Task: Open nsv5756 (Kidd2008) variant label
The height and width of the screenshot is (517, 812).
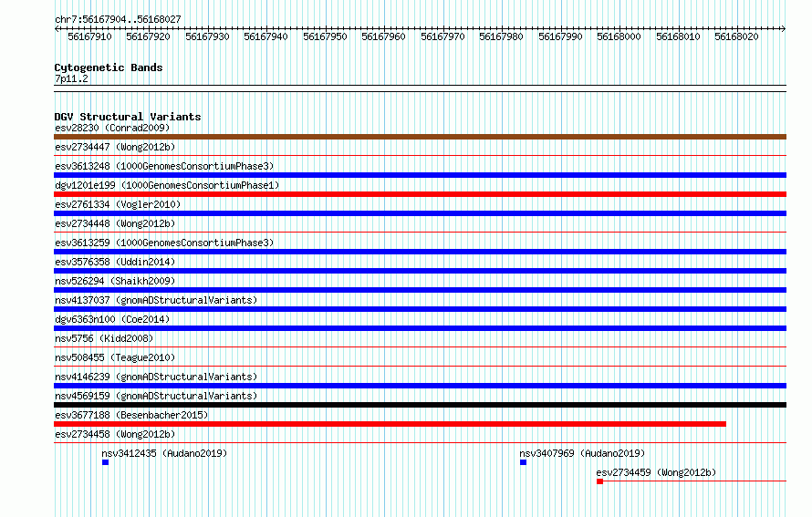Action: click(104, 338)
